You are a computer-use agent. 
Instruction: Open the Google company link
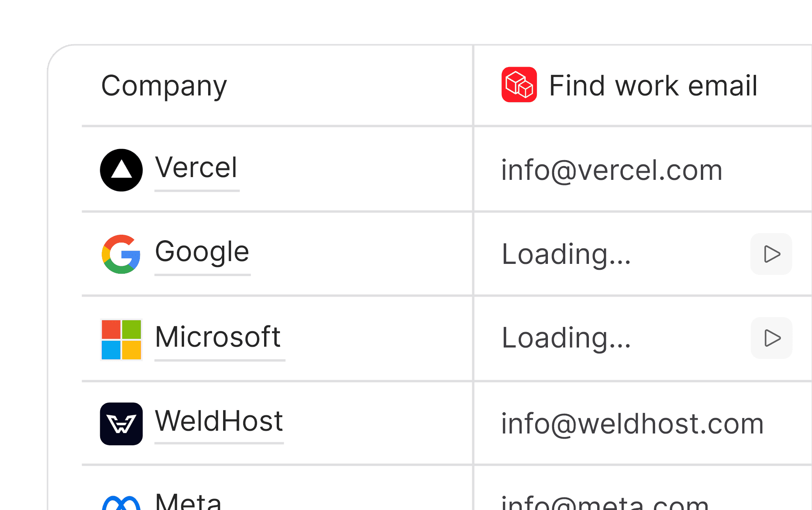click(x=202, y=252)
